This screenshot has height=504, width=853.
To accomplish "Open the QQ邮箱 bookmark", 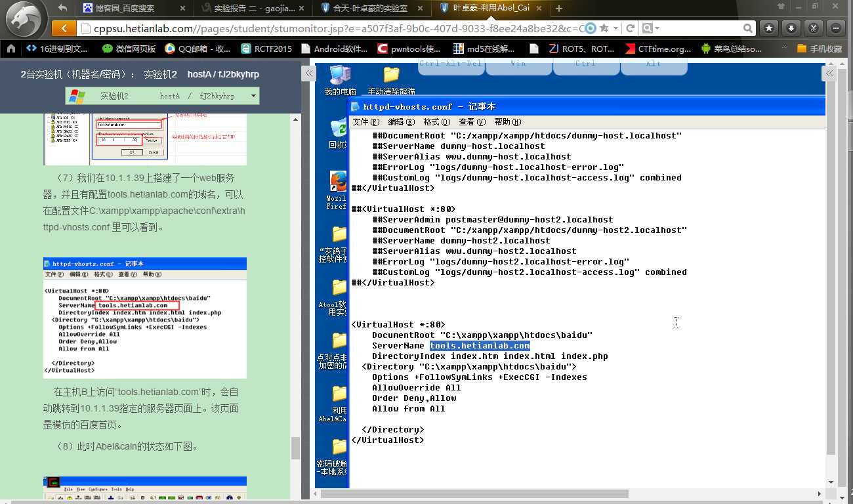I will pos(198,49).
